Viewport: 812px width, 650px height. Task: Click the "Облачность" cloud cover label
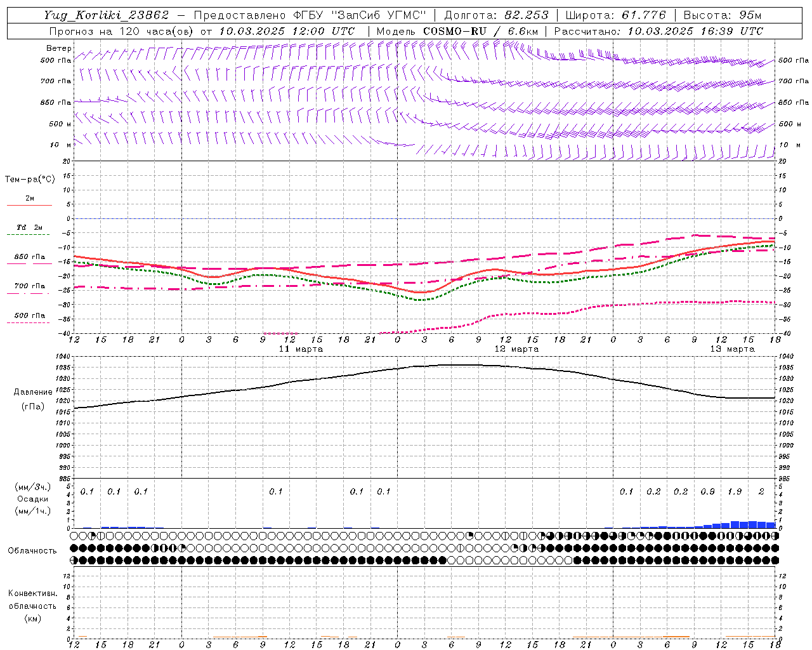32,550
